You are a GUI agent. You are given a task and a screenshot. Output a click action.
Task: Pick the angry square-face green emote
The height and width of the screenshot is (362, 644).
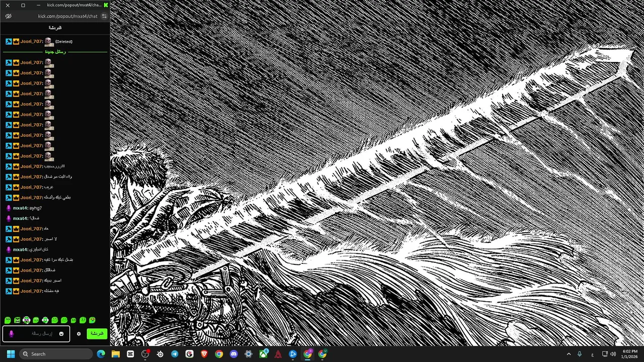coord(17,320)
